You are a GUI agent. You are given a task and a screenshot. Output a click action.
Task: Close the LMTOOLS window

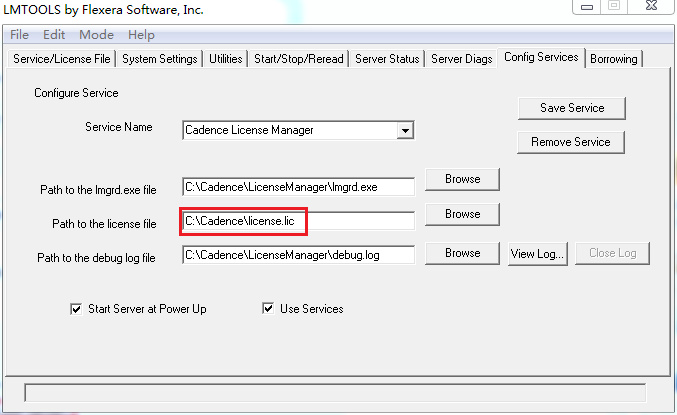tap(651, 6)
